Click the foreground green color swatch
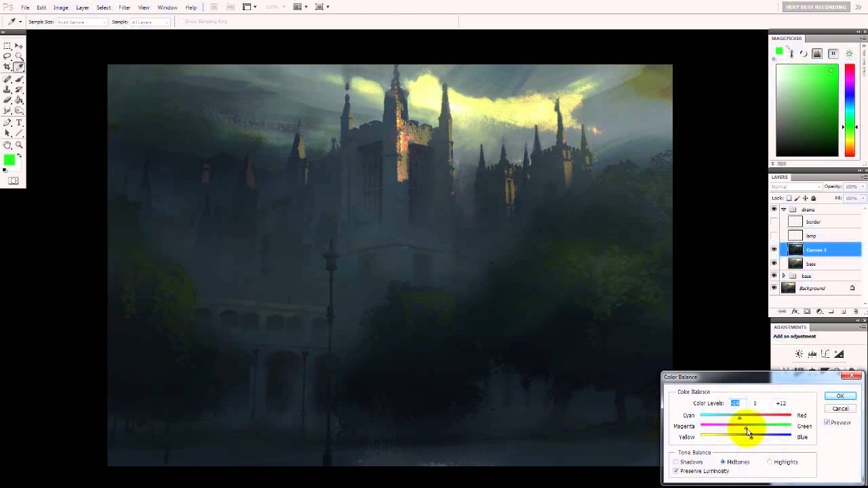 pos(9,160)
